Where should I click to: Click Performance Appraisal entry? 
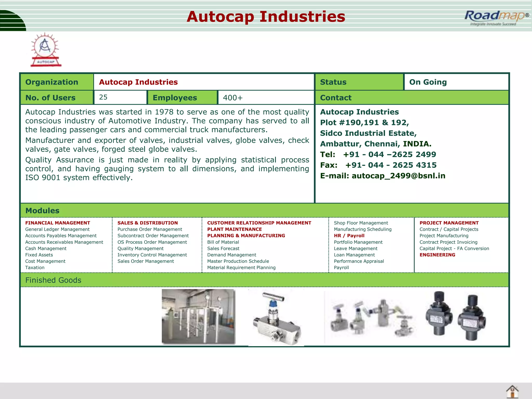coord(359,261)
